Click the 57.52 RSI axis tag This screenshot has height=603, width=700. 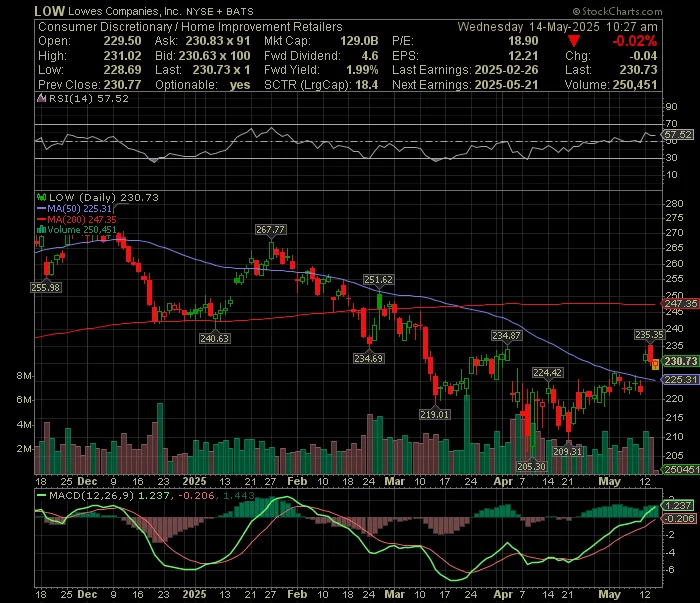(x=679, y=134)
